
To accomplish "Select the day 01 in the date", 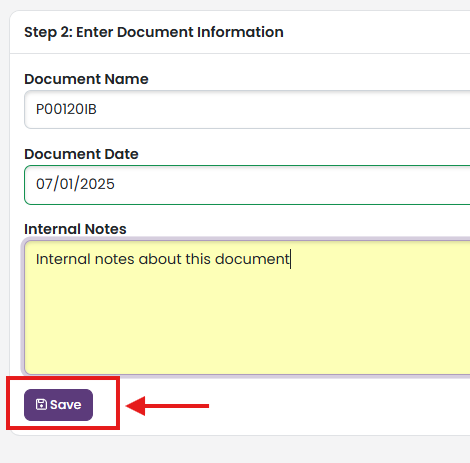I will tap(67, 184).
